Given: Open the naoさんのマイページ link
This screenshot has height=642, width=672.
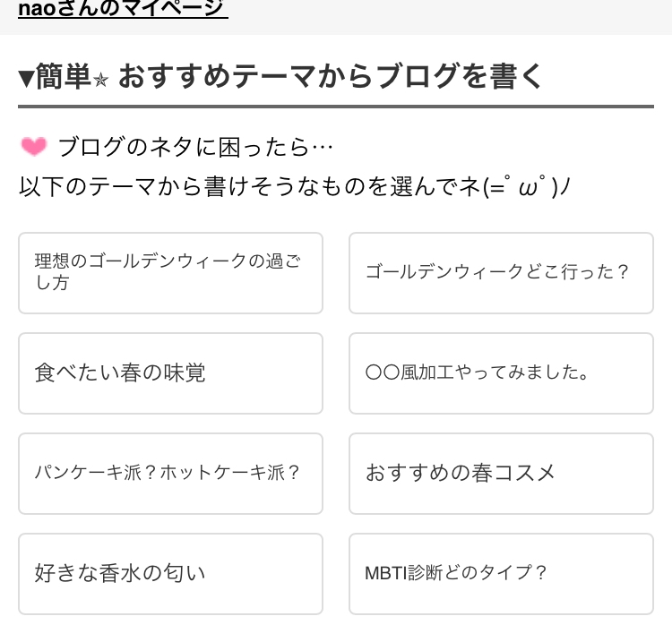Looking at the screenshot, I should [x=123, y=9].
